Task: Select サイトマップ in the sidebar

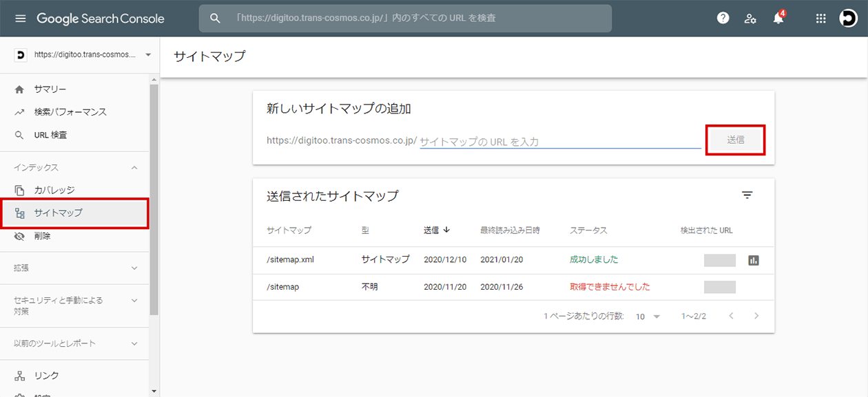Action: (x=74, y=213)
